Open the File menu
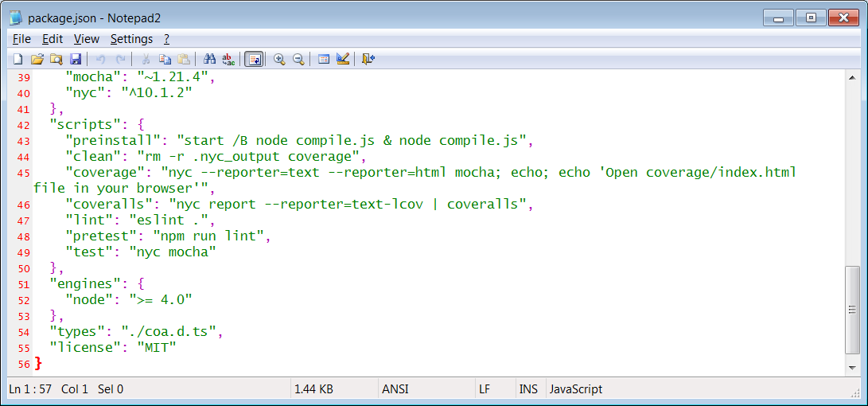The height and width of the screenshot is (406, 868). coord(21,39)
